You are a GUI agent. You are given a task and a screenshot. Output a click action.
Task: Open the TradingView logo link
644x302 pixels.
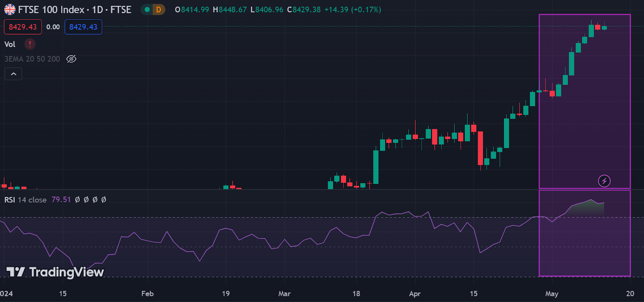(x=55, y=272)
